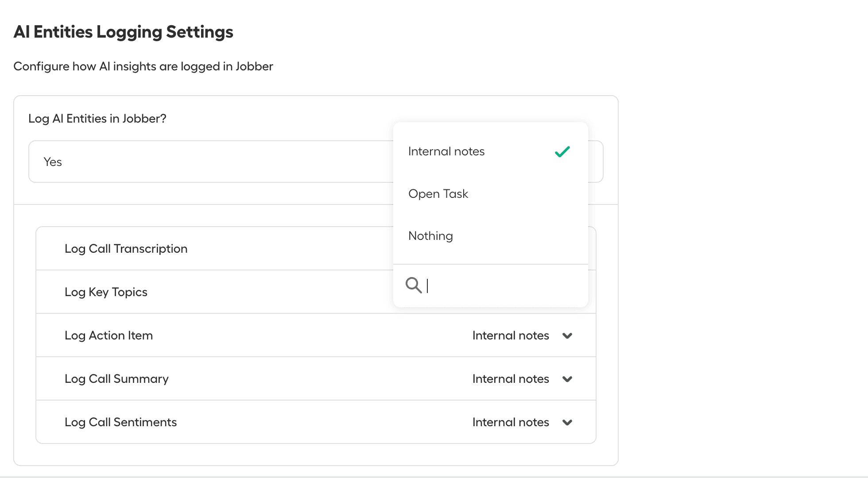Click the Yes value in the selector
868x478 pixels.
(x=53, y=162)
